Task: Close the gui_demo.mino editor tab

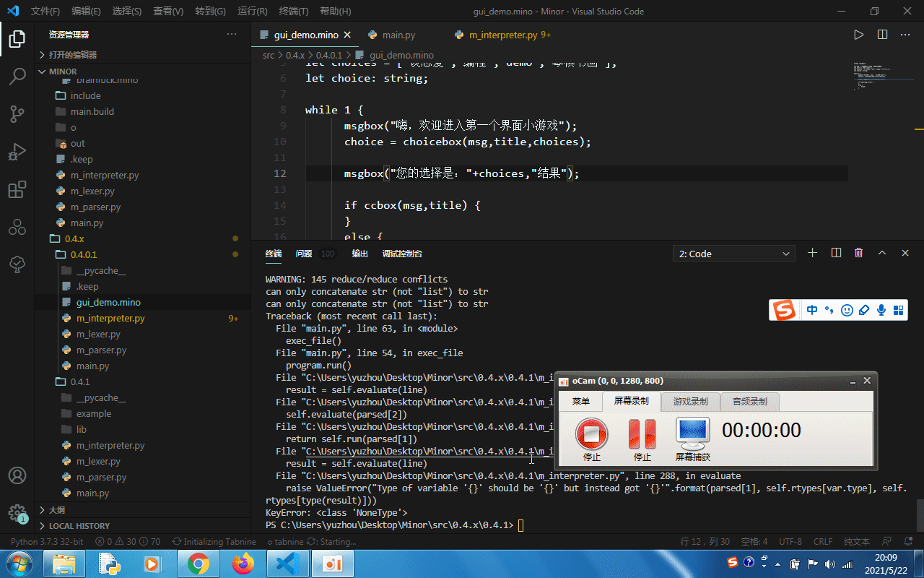Action: pyautogui.click(x=347, y=35)
